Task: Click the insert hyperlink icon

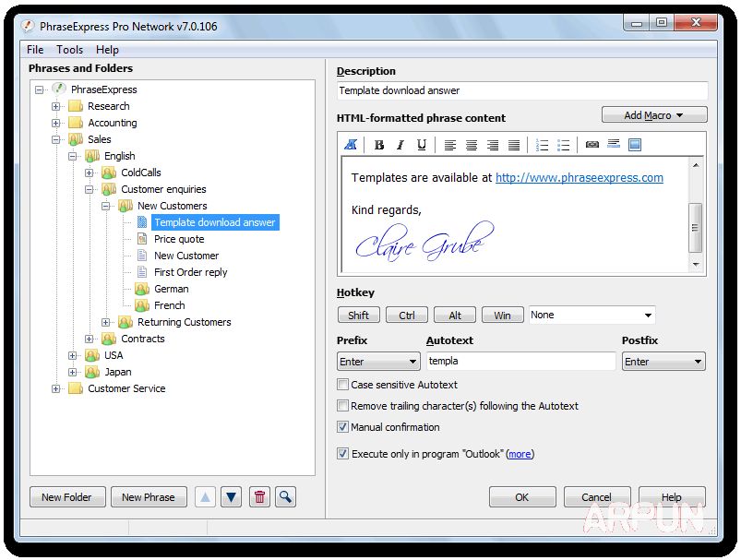Action: (592, 145)
